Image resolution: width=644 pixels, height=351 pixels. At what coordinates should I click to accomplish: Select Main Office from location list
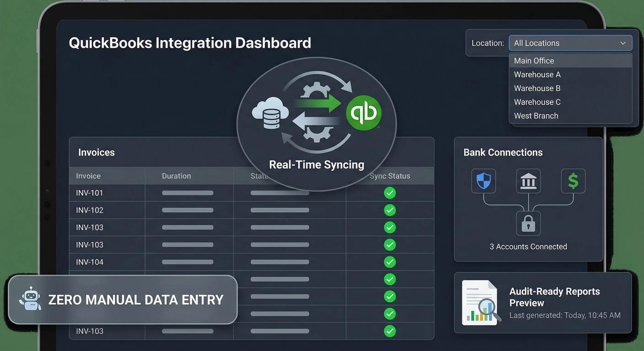pyautogui.click(x=534, y=61)
